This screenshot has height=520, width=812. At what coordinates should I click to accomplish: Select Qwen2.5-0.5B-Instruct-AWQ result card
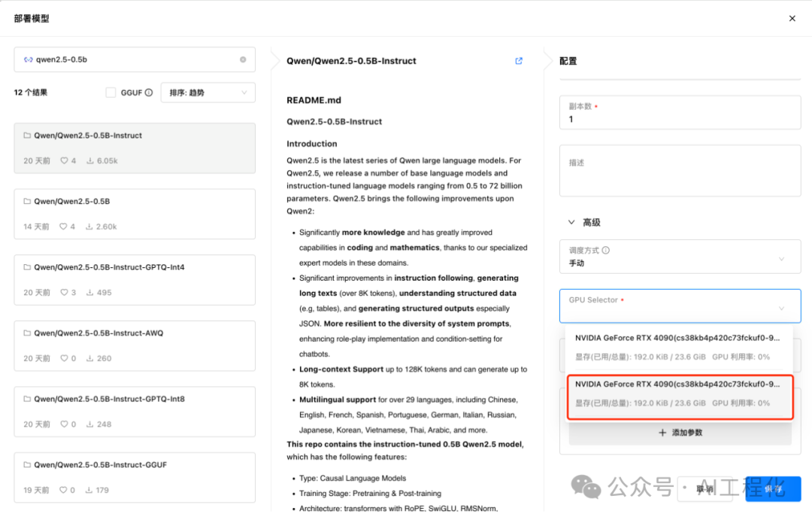click(135, 346)
